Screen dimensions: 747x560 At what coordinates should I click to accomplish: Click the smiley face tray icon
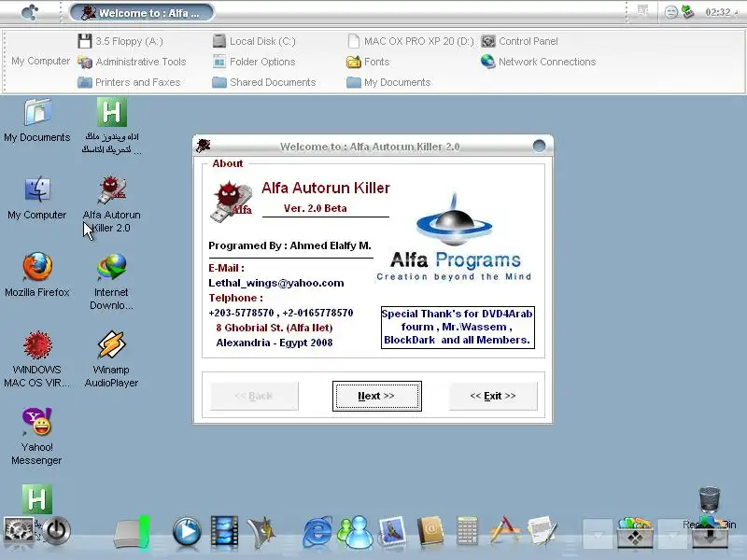670,12
